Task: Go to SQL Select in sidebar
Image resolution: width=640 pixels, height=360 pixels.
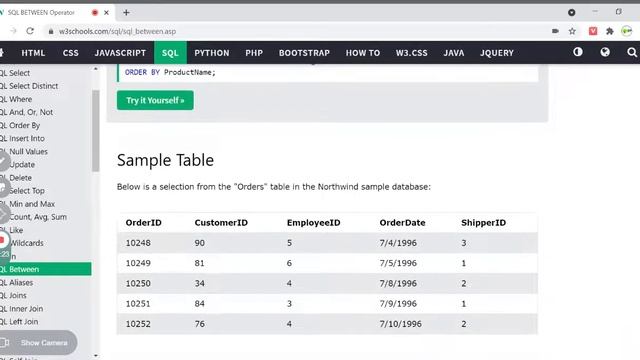Action: coord(15,73)
